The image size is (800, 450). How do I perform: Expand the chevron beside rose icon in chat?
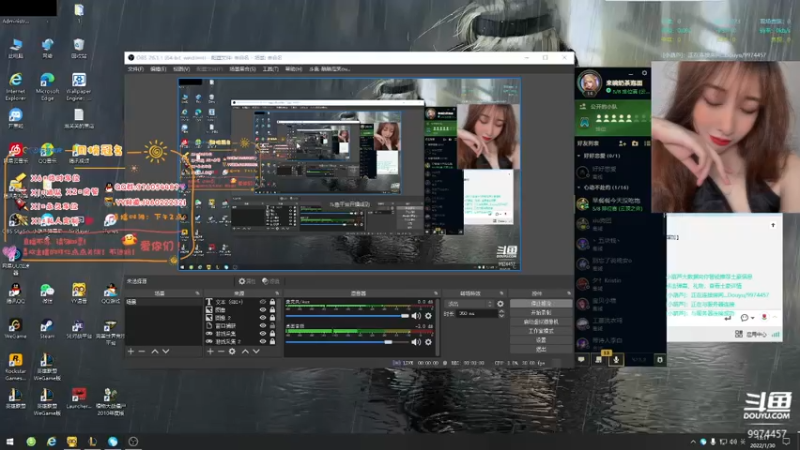(x=774, y=317)
